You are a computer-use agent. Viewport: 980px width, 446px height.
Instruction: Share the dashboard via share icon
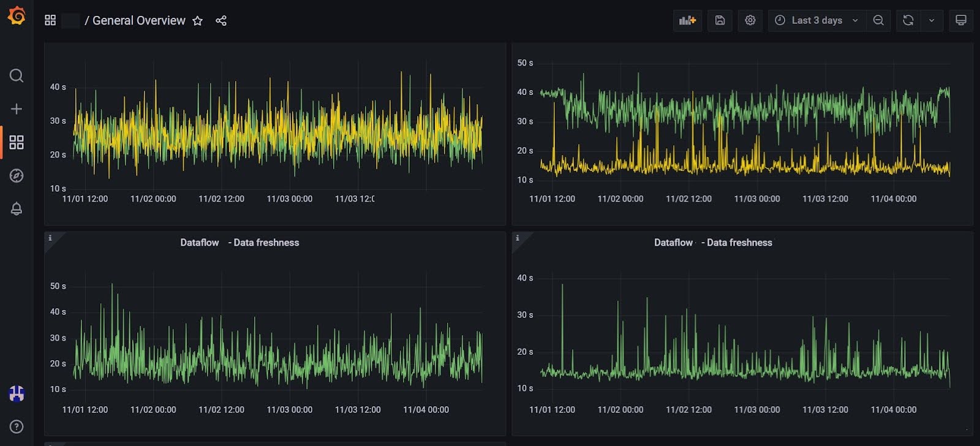221,21
